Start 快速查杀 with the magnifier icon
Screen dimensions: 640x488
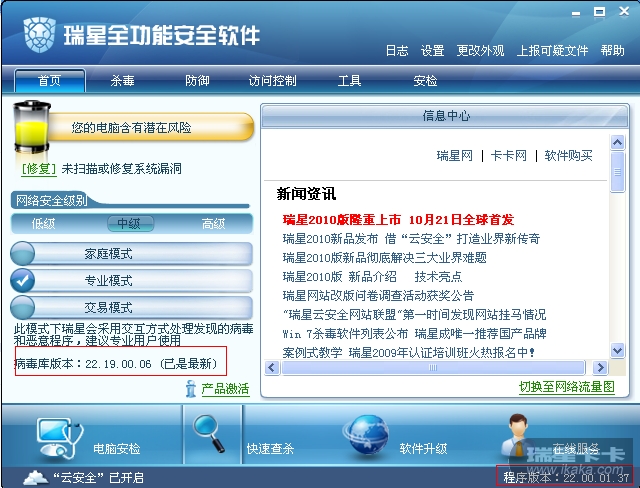[x=209, y=433]
